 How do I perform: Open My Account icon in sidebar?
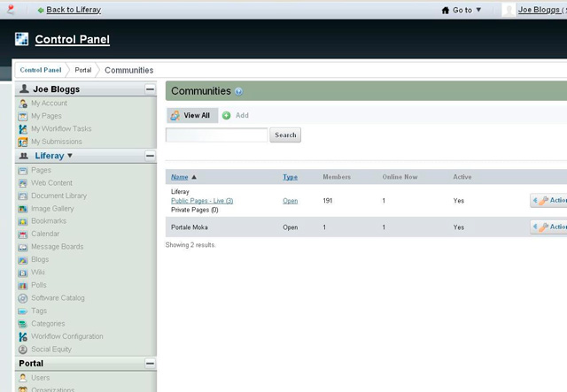pyautogui.click(x=23, y=104)
